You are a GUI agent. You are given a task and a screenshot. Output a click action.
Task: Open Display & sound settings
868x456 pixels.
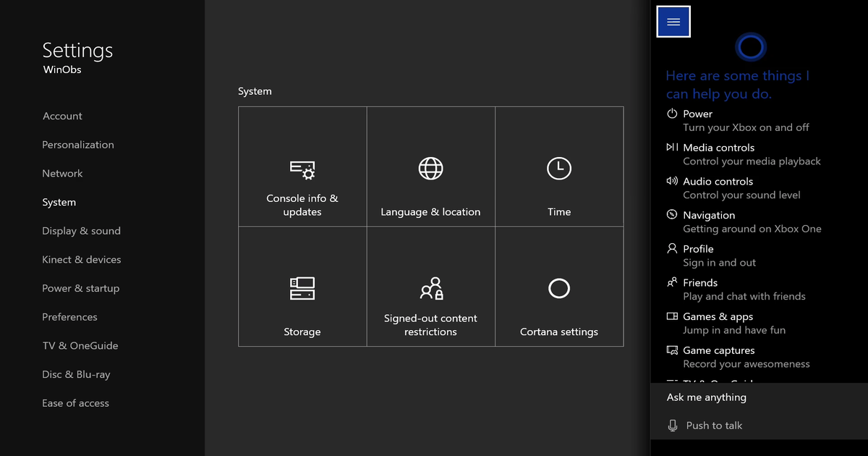81,230
